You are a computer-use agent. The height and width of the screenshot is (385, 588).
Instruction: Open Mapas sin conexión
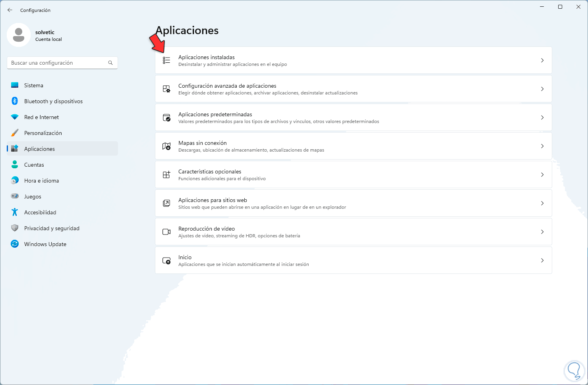click(x=354, y=146)
